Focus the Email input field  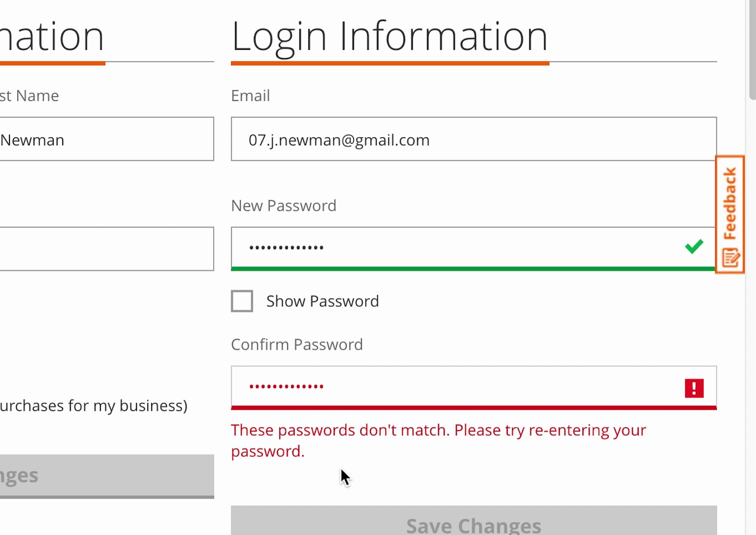tap(473, 139)
